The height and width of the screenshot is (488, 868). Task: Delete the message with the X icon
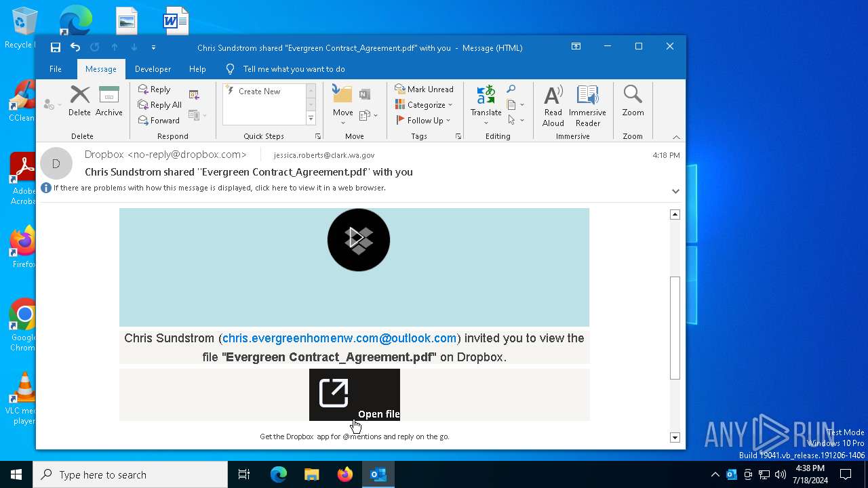coord(79,101)
